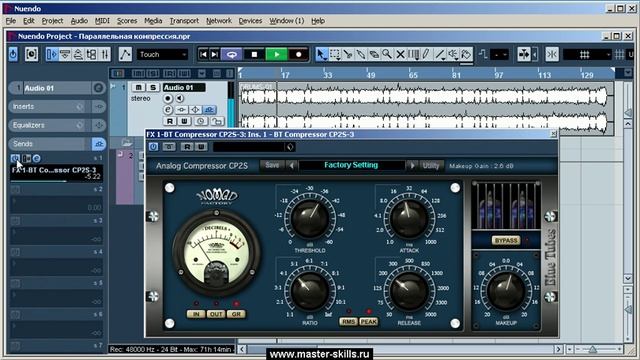
Task: Click the Stop transport button
Action: [x=254, y=54]
